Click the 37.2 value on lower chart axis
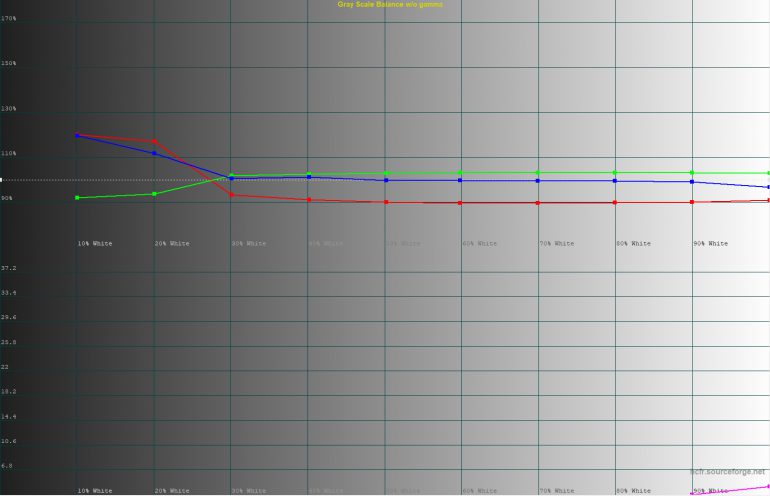770x496 pixels. click(9, 268)
